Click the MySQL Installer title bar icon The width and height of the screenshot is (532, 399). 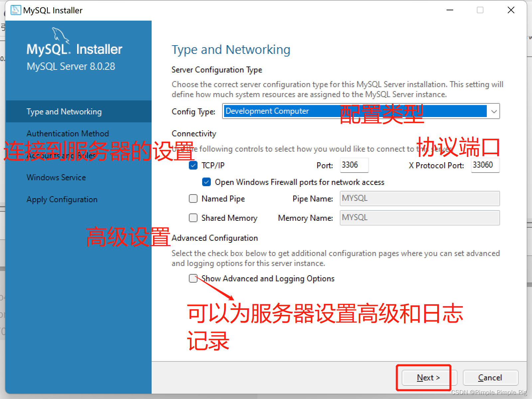click(16, 10)
